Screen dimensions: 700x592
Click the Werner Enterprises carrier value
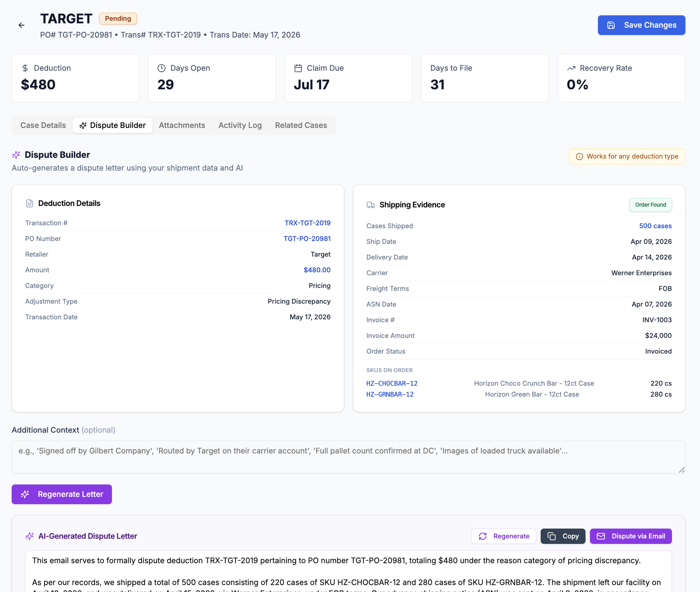click(x=641, y=273)
